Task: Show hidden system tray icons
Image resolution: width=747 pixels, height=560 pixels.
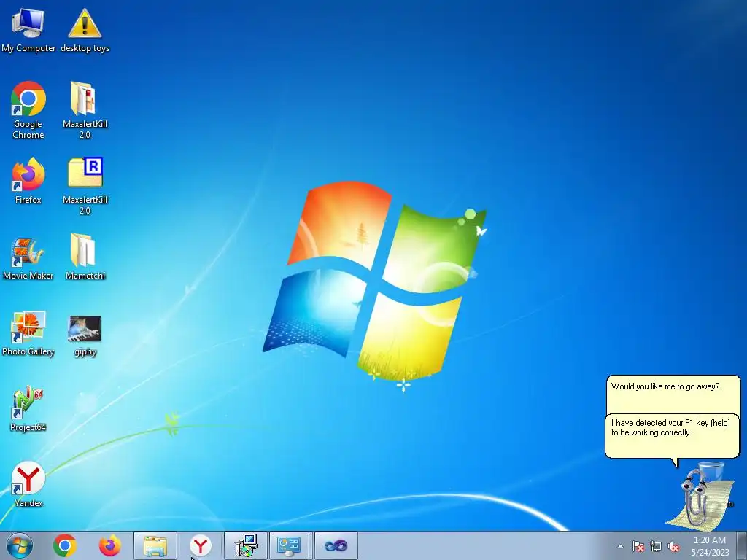Action: coord(620,546)
